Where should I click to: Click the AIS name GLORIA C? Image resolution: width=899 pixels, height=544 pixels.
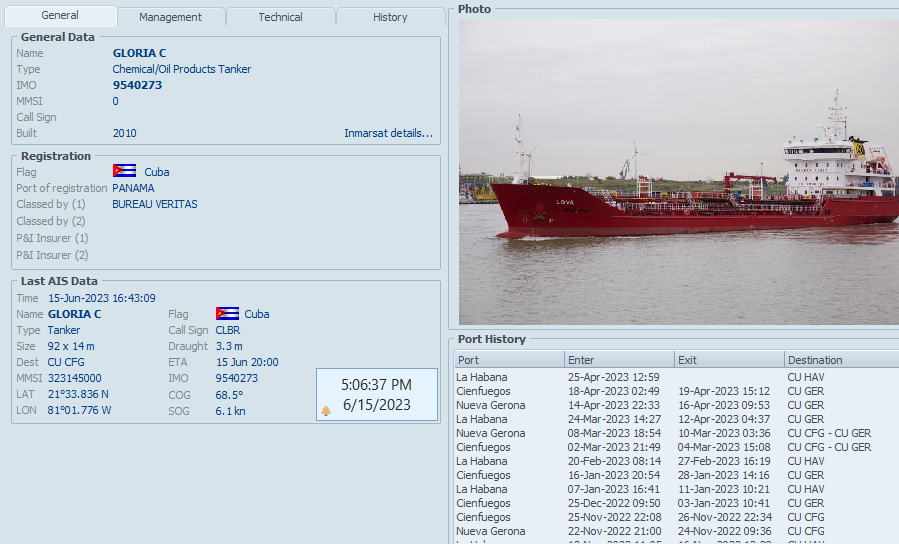75,314
